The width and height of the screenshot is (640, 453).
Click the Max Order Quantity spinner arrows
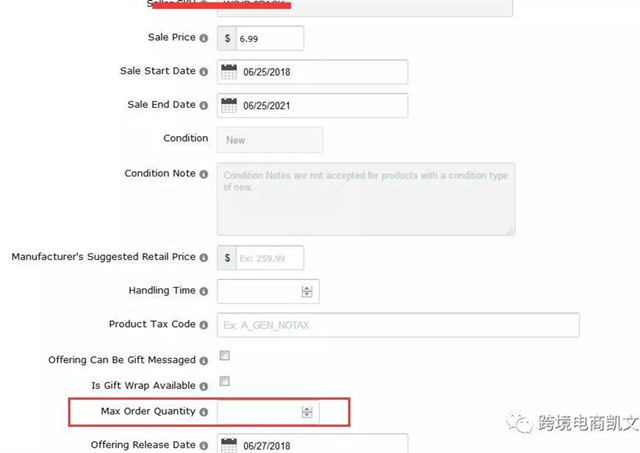click(307, 412)
